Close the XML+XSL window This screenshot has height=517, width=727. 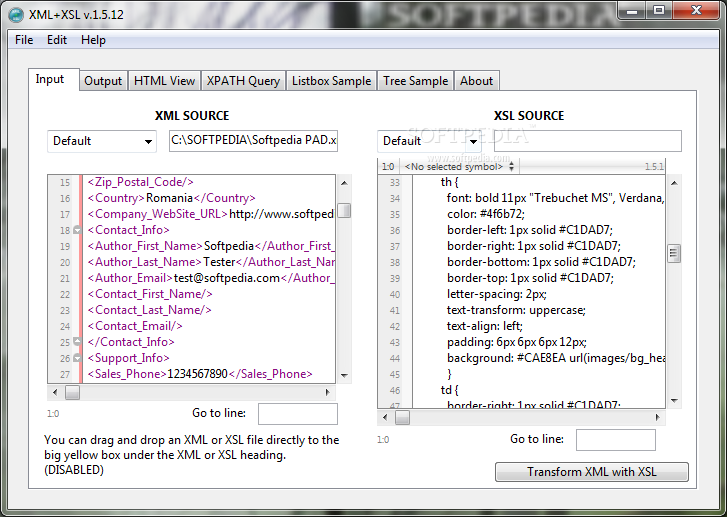[695, 11]
